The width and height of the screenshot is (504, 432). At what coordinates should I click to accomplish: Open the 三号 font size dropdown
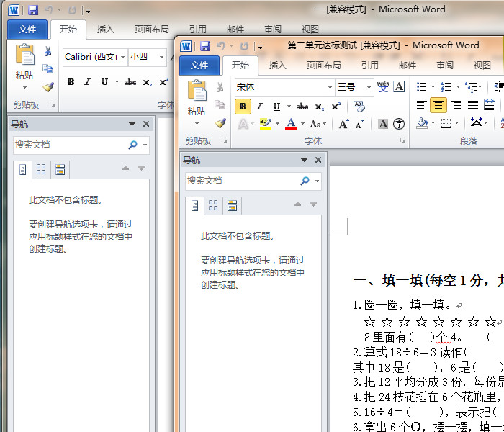[369, 87]
